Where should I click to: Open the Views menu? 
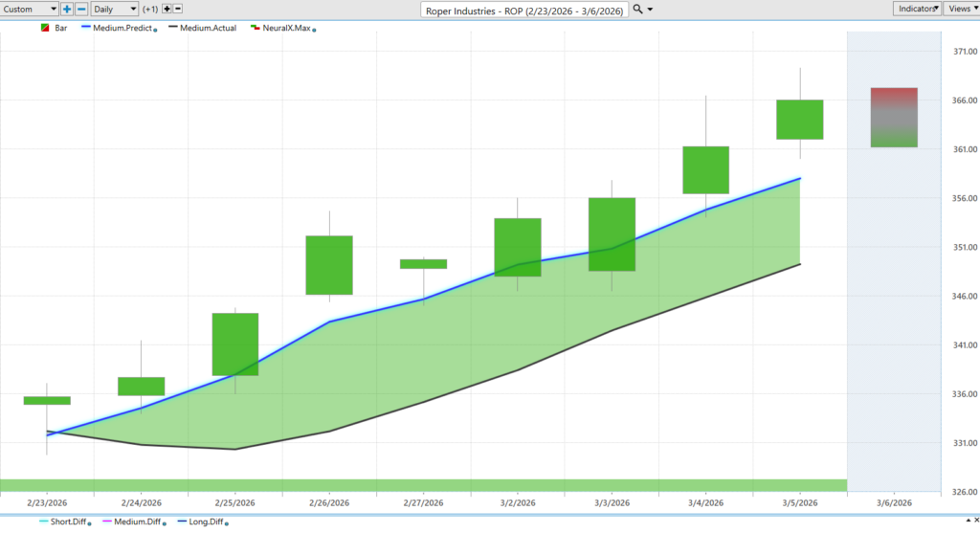[960, 8]
